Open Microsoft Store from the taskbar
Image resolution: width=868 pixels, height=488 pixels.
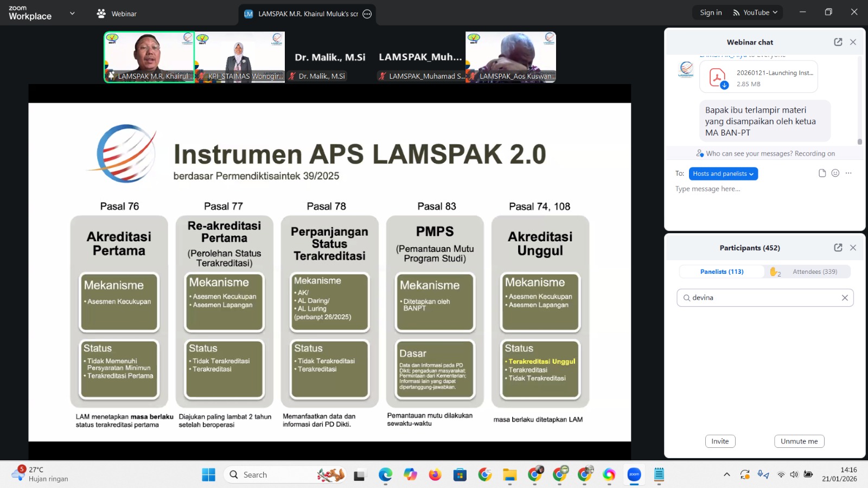pyautogui.click(x=460, y=475)
